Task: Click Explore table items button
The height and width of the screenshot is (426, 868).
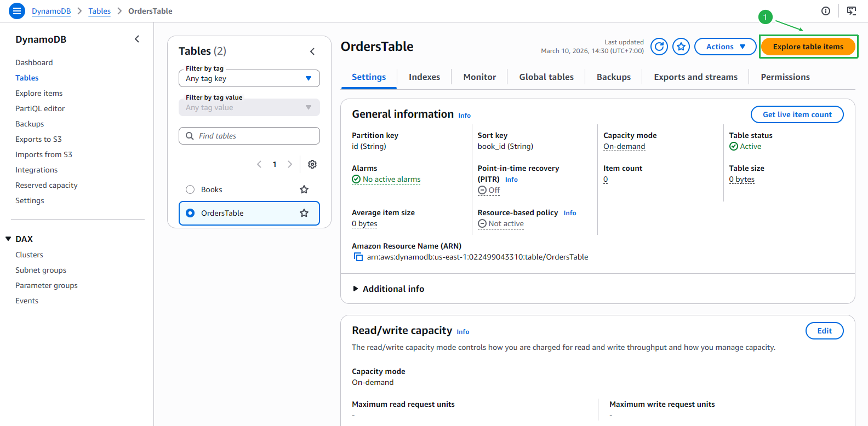Action: click(808, 47)
